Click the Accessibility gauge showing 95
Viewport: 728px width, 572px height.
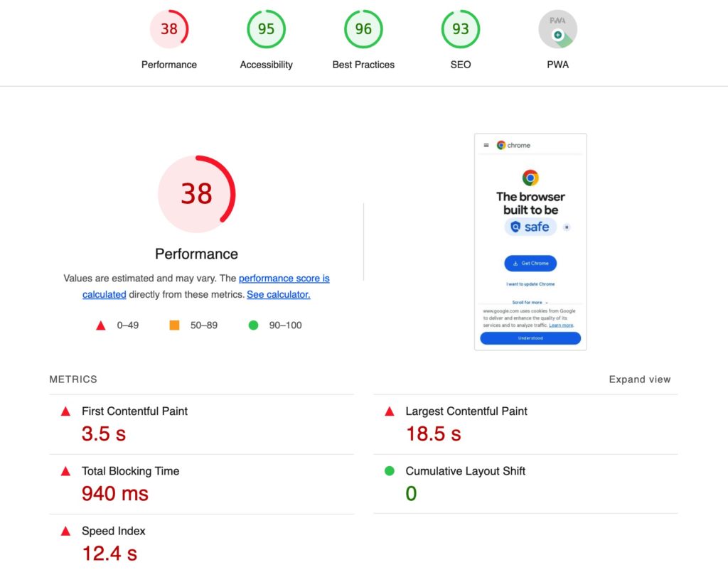tap(266, 29)
